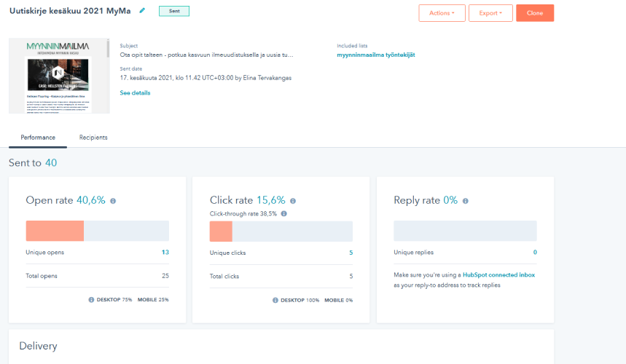
Task: Expand the Actions dropdown
Action: click(442, 13)
